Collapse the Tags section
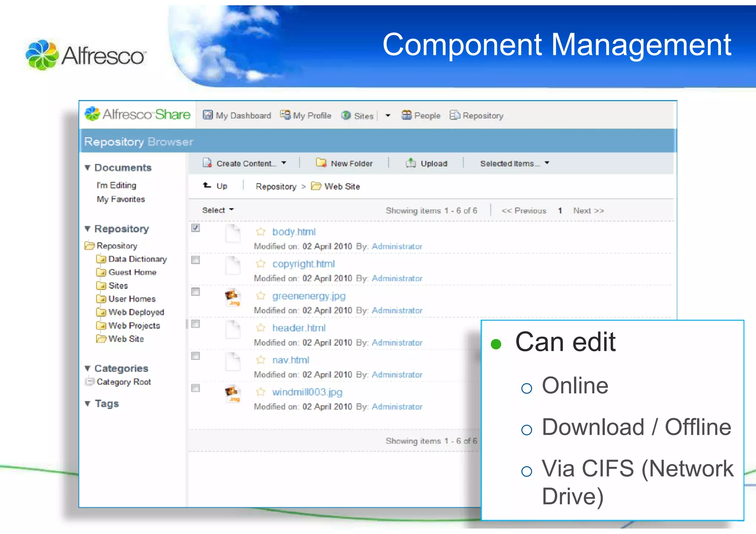 pos(87,403)
